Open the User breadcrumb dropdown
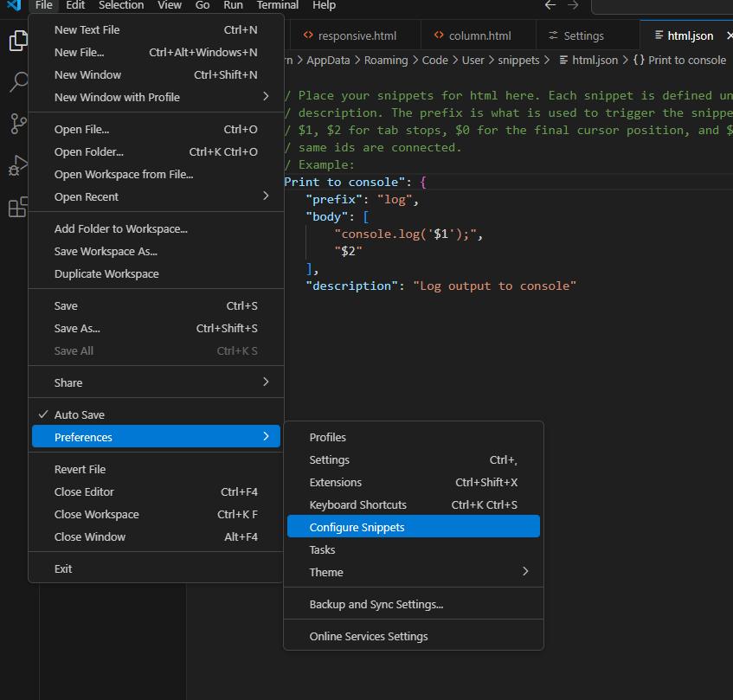The height and width of the screenshot is (700, 733). [473, 61]
